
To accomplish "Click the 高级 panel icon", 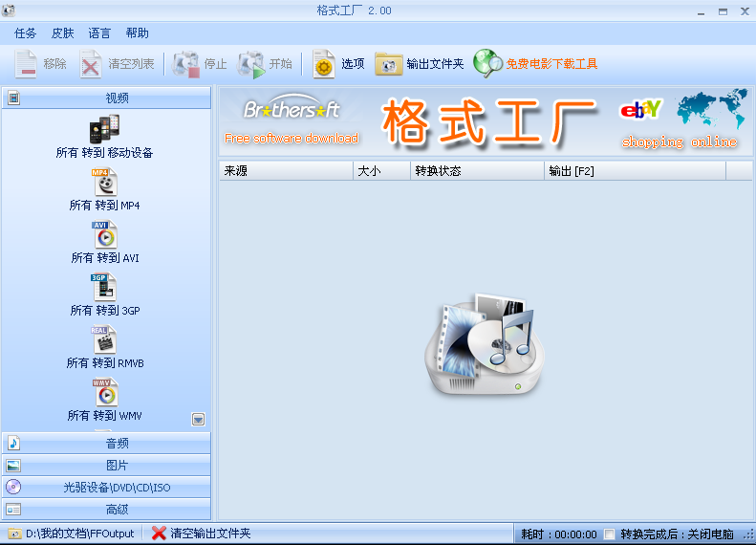I will (x=13, y=510).
